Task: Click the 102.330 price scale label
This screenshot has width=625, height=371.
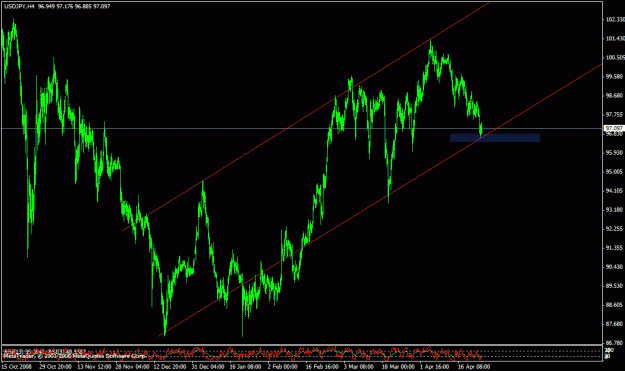Action: [x=615, y=20]
